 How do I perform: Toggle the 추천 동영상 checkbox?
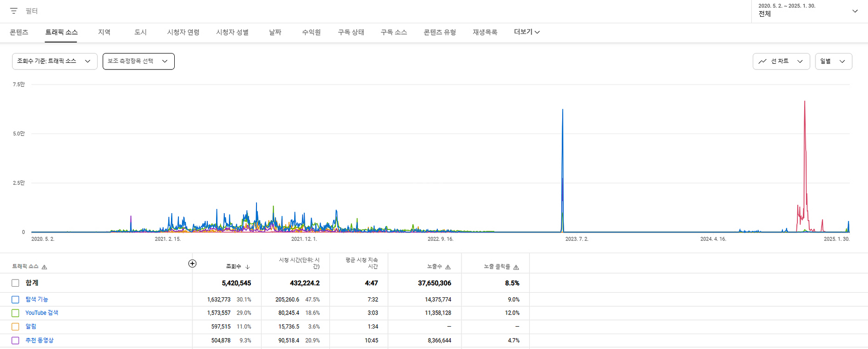[x=15, y=341]
